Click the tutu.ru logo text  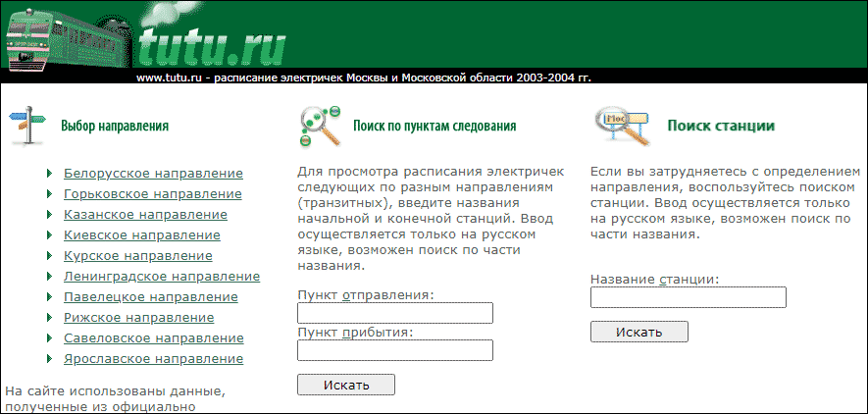[212, 48]
